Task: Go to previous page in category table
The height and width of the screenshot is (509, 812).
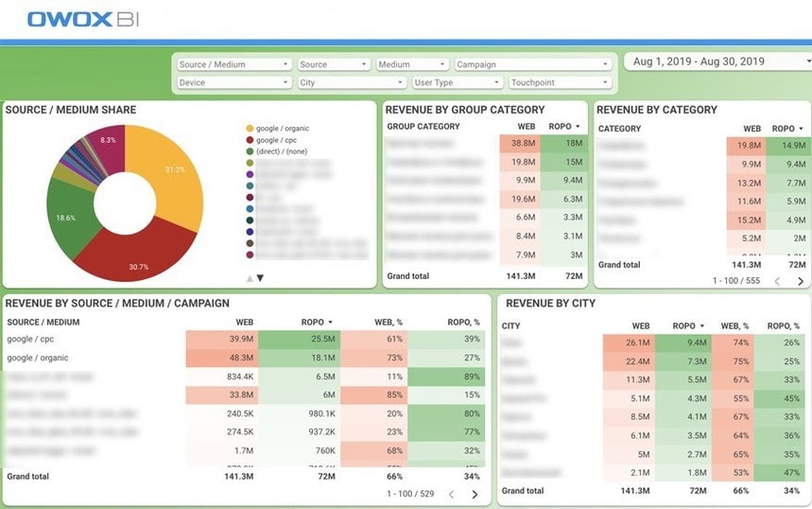Action: pyautogui.click(x=777, y=281)
